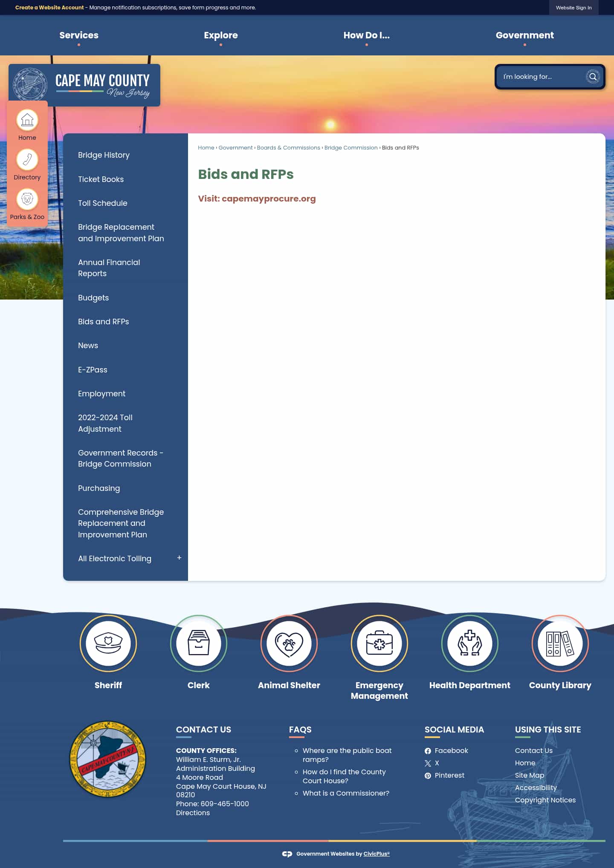Open the How Do I... menu
This screenshot has height=868, width=614.
click(367, 35)
